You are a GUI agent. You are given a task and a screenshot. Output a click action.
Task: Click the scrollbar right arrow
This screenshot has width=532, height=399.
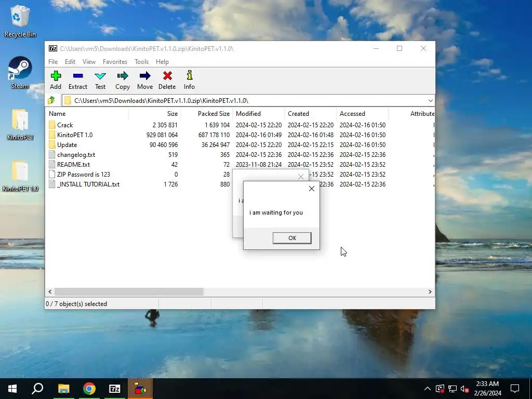[x=430, y=291]
